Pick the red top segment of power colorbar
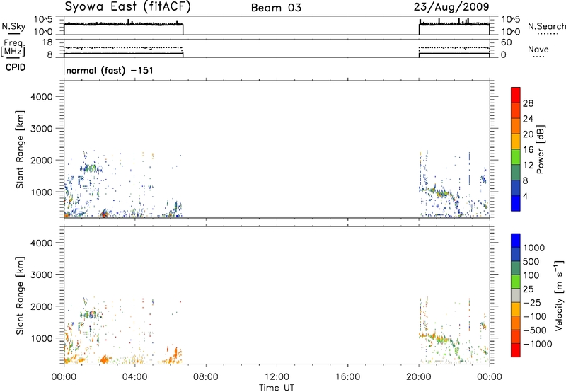Screen dimensions: 566x392 pos(516,95)
